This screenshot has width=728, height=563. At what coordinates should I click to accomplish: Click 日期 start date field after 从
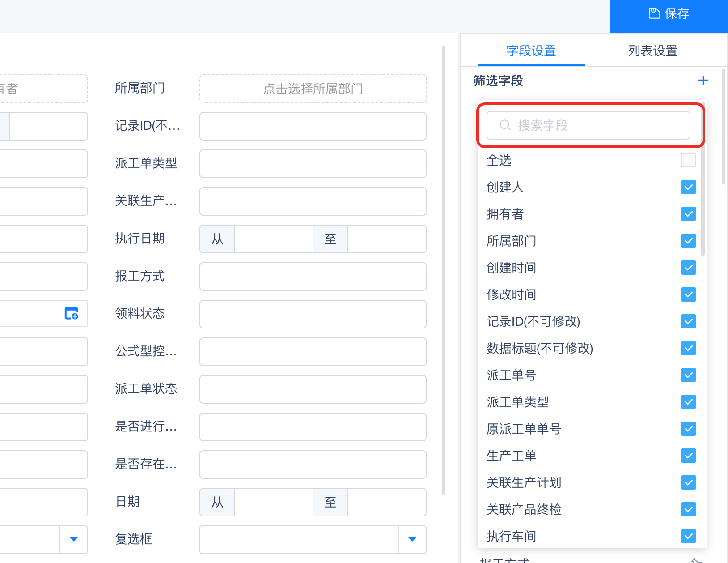click(x=274, y=502)
